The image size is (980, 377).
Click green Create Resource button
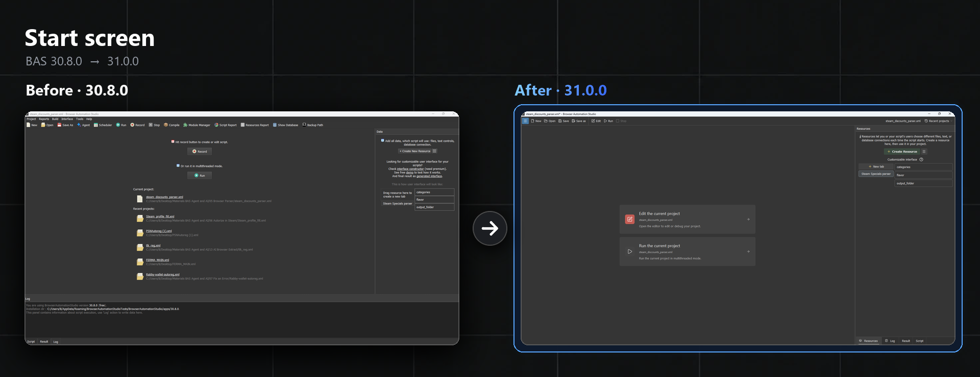(x=902, y=152)
